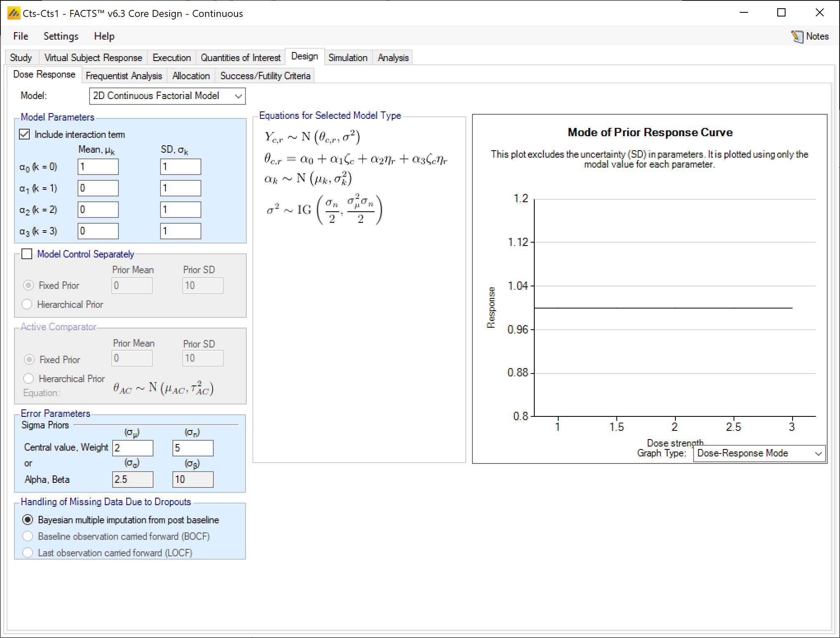840x638 pixels.
Task: Open the Settings menu
Action: 61,36
